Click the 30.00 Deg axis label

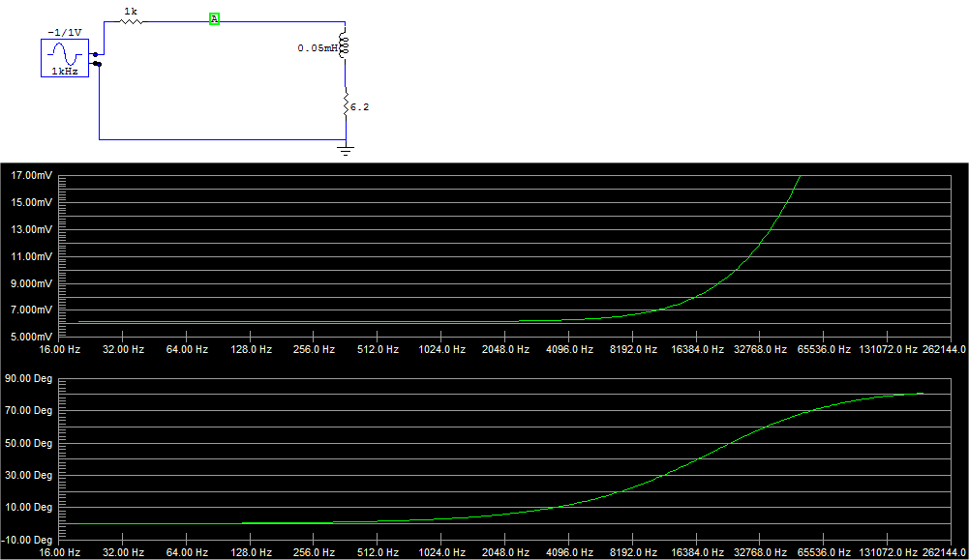tap(28, 476)
